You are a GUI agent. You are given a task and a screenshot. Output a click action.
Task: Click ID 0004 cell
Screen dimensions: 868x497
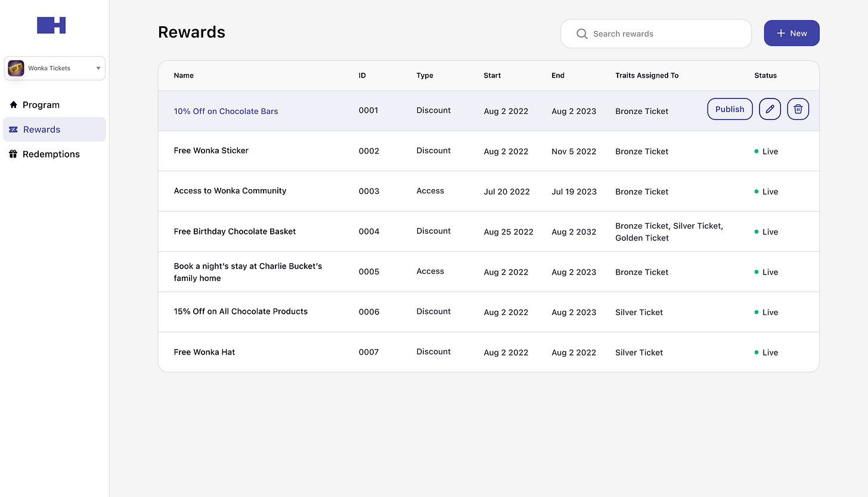[x=369, y=231]
